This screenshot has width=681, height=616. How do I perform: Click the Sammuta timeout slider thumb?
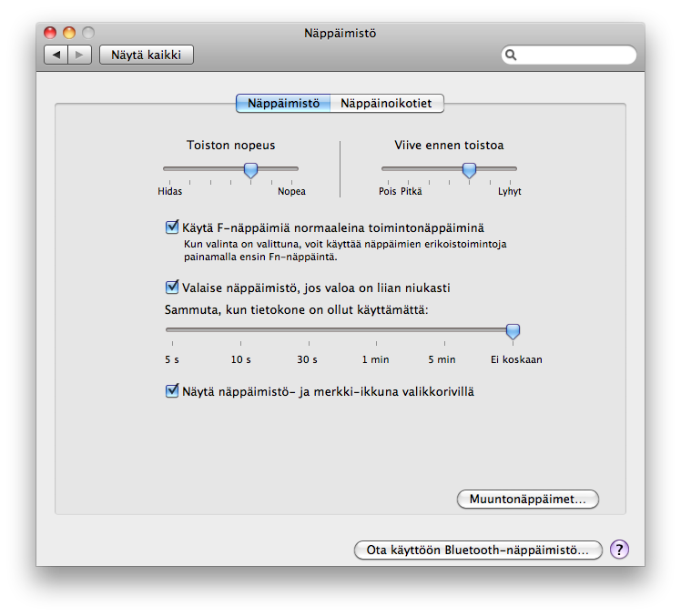tap(513, 331)
